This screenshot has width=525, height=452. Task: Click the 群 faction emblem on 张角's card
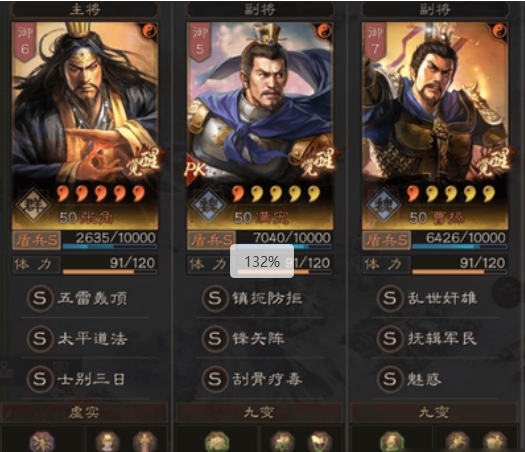(x=34, y=205)
